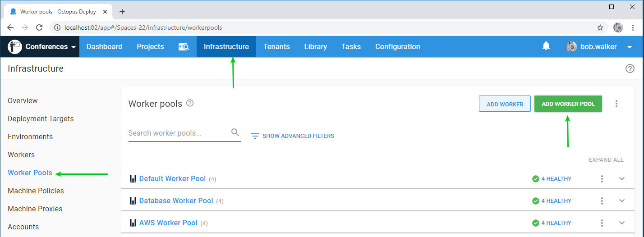Screen dimensions: 644x237
Task: Open overflow menu for Default Worker Pool
Action: (x=602, y=179)
